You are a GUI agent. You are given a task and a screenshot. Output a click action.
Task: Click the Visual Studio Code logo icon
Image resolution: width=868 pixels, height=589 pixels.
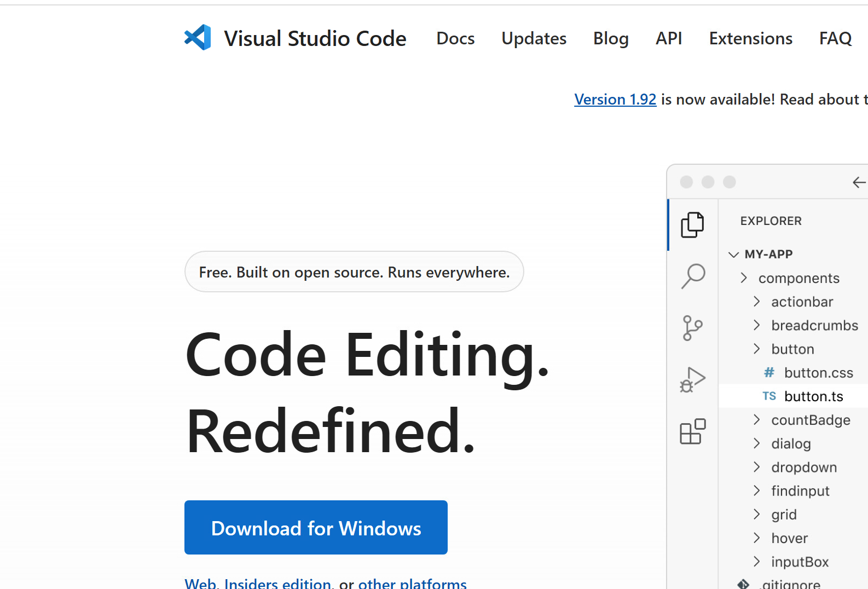tap(198, 38)
